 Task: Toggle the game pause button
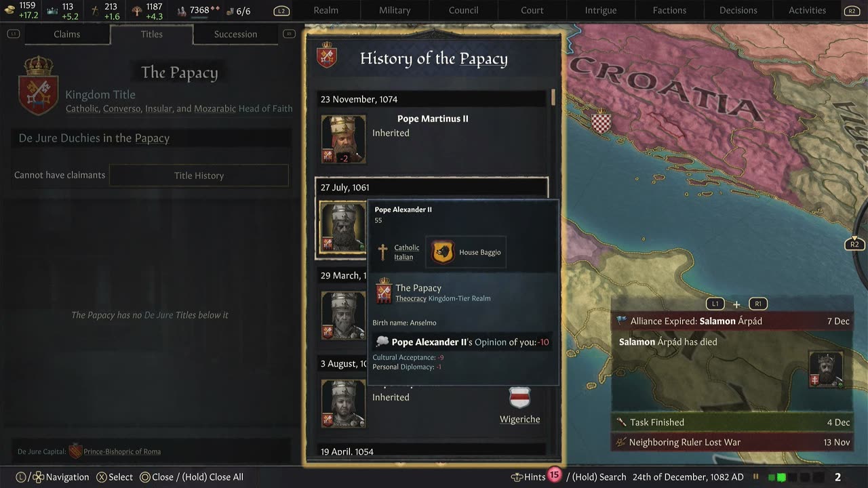point(756,477)
